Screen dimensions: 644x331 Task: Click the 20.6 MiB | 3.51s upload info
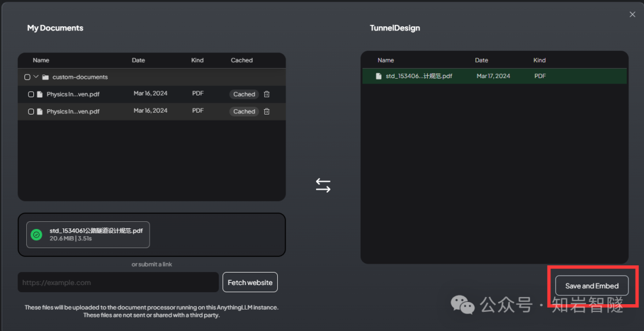pyautogui.click(x=70, y=238)
